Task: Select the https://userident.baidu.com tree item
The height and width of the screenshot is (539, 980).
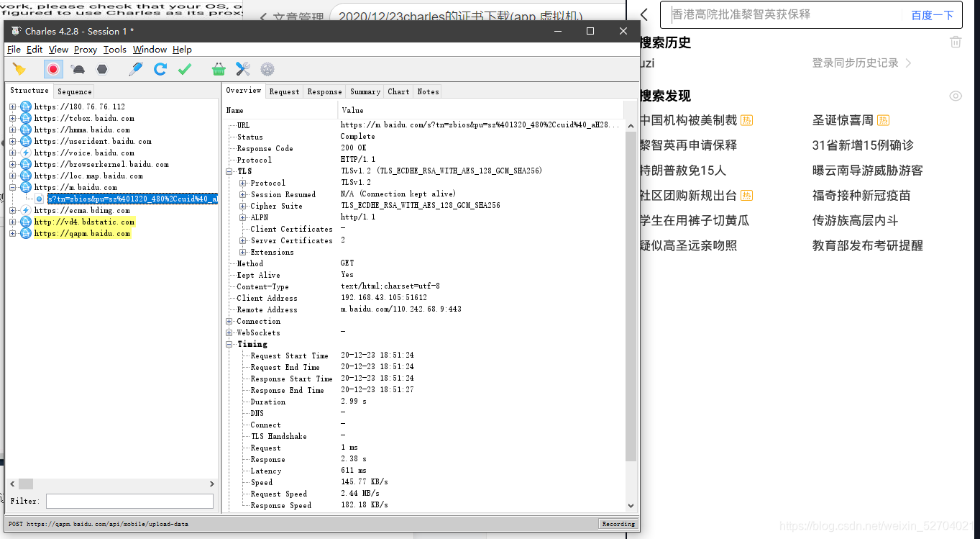Action: (93, 141)
